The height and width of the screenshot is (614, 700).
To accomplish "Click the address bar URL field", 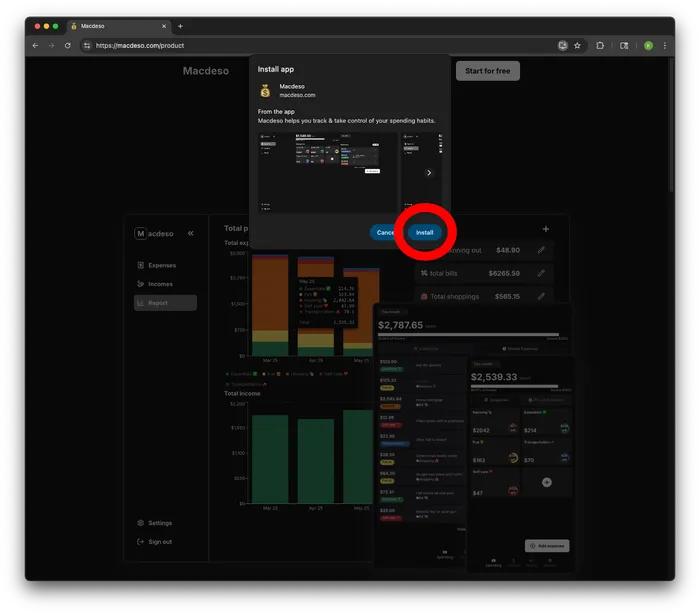I will (321, 46).
